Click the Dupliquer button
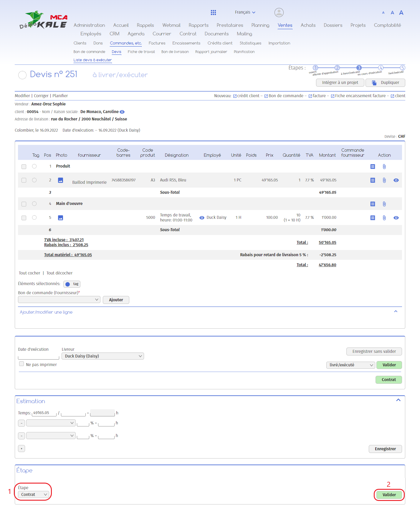420x508 pixels. click(x=385, y=83)
